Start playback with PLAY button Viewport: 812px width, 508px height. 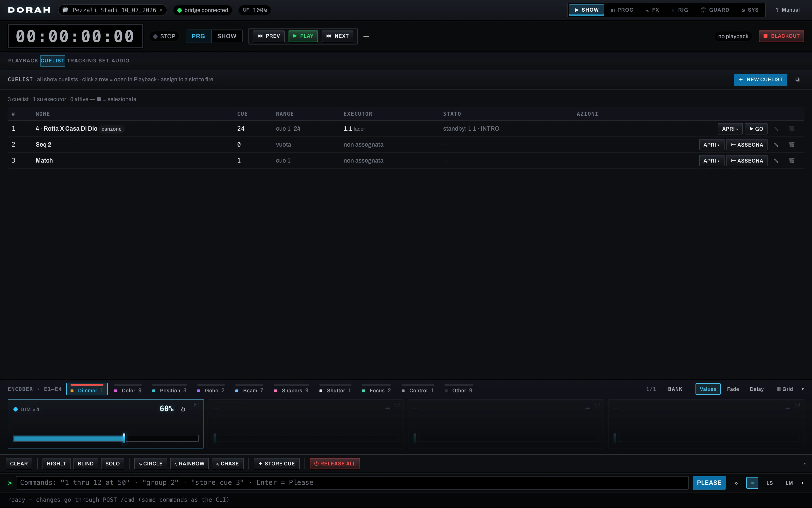point(303,36)
